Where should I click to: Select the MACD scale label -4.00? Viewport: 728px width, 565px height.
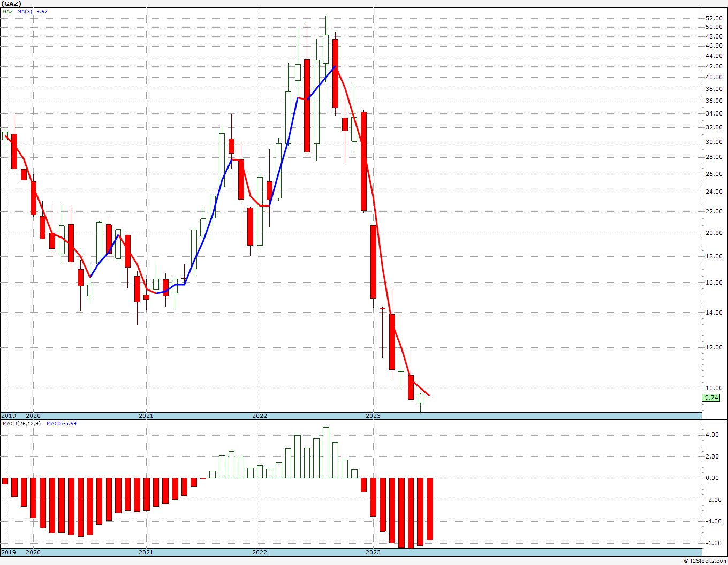point(712,521)
